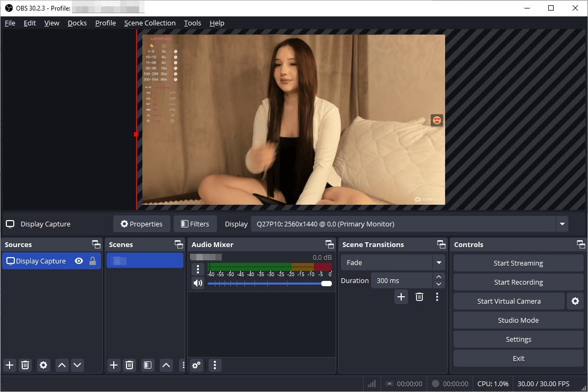Mute the audio source with the speaker icon
The image size is (588, 392).
(197, 283)
